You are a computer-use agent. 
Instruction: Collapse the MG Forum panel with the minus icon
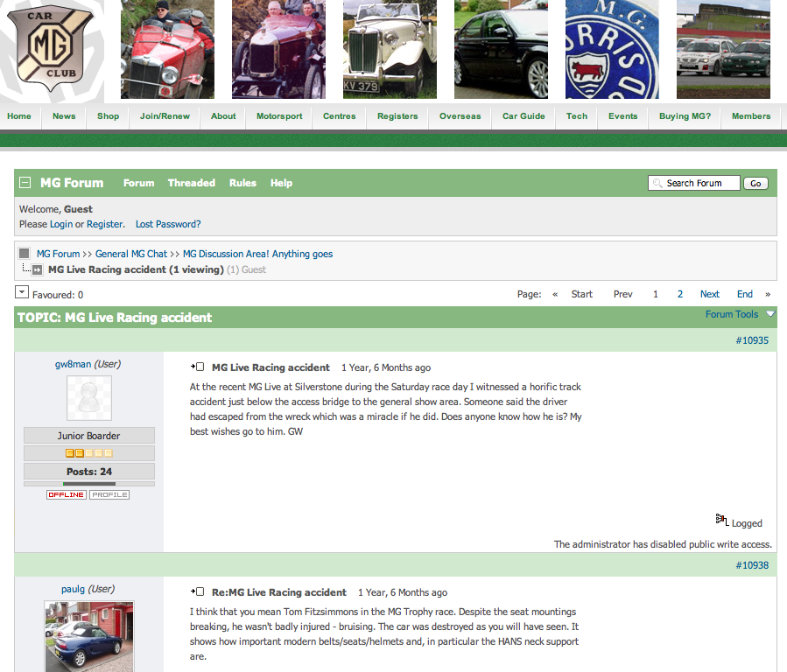click(25, 183)
